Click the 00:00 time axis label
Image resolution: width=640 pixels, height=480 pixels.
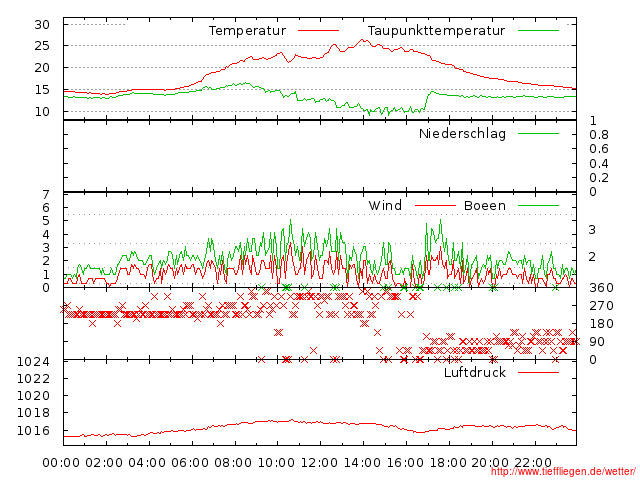coord(61,463)
